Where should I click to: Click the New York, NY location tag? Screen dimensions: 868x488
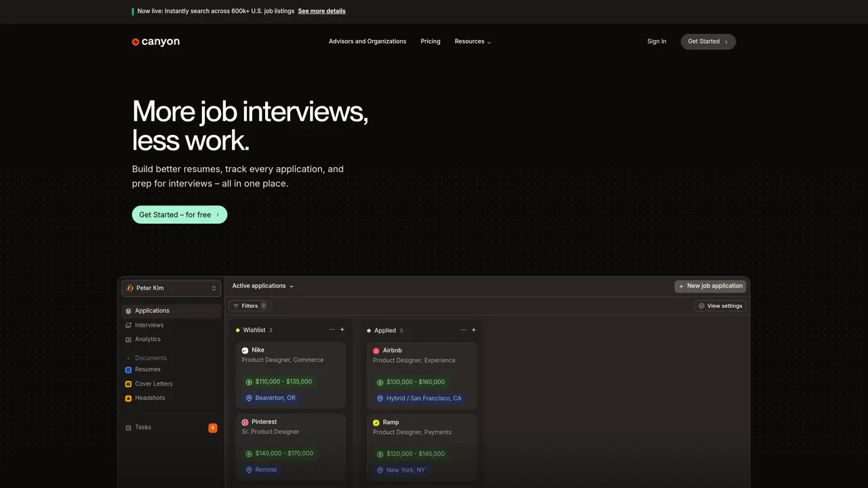pos(401,470)
